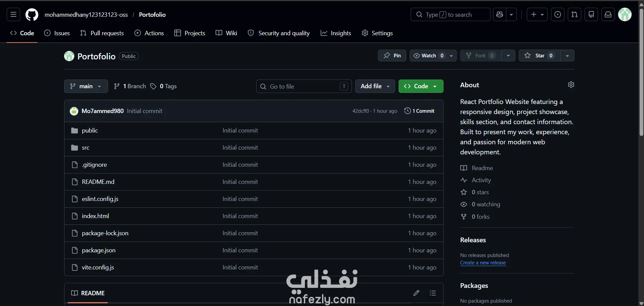
Task: View the 0 stars link
Action: pyautogui.click(x=475, y=192)
